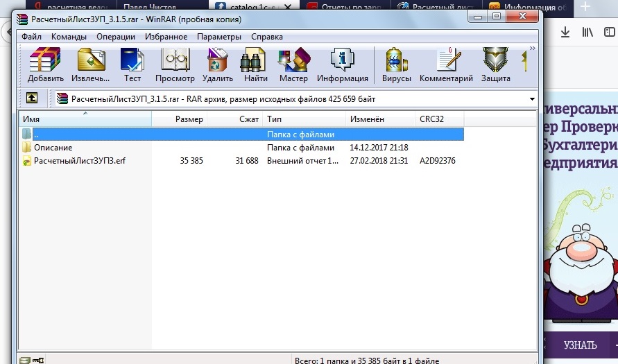Click the drive icon in status bar
The image size is (618, 364).
point(25,360)
